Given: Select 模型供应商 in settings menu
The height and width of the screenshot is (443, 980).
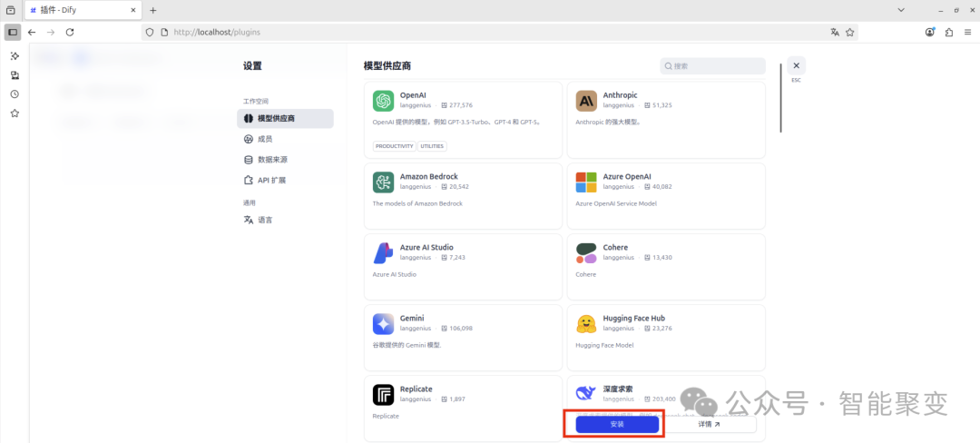Looking at the screenshot, I should click(x=285, y=118).
